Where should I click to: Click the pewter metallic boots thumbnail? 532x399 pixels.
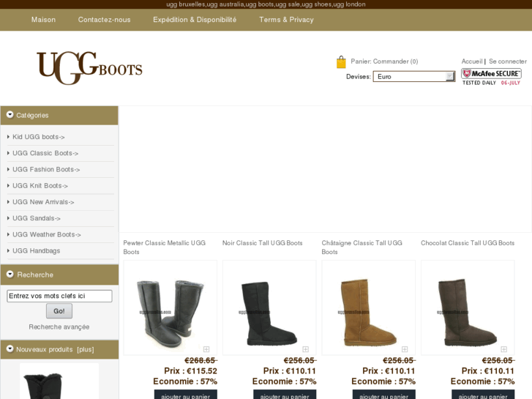pos(171,307)
